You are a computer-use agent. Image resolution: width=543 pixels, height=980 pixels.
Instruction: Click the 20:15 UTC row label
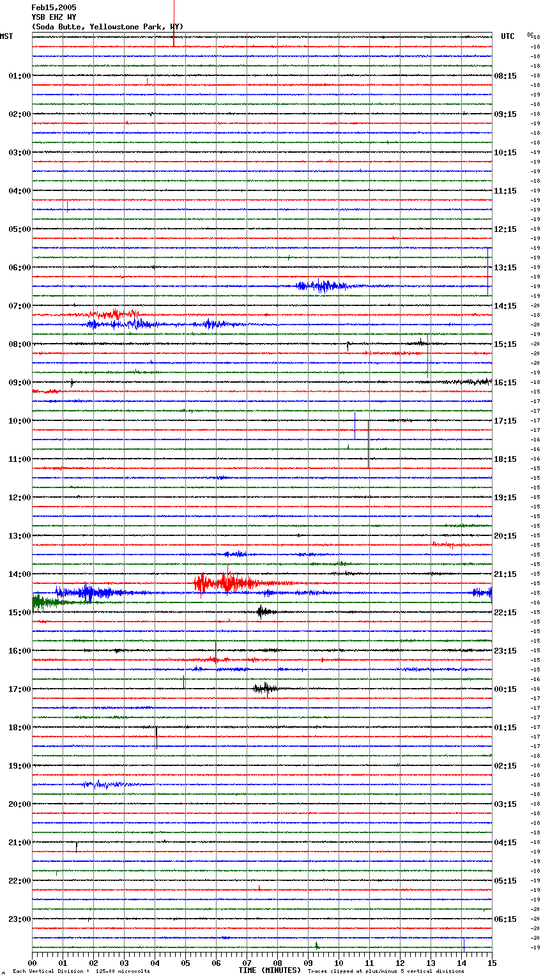pyautogui.click(x=505, y=536)
